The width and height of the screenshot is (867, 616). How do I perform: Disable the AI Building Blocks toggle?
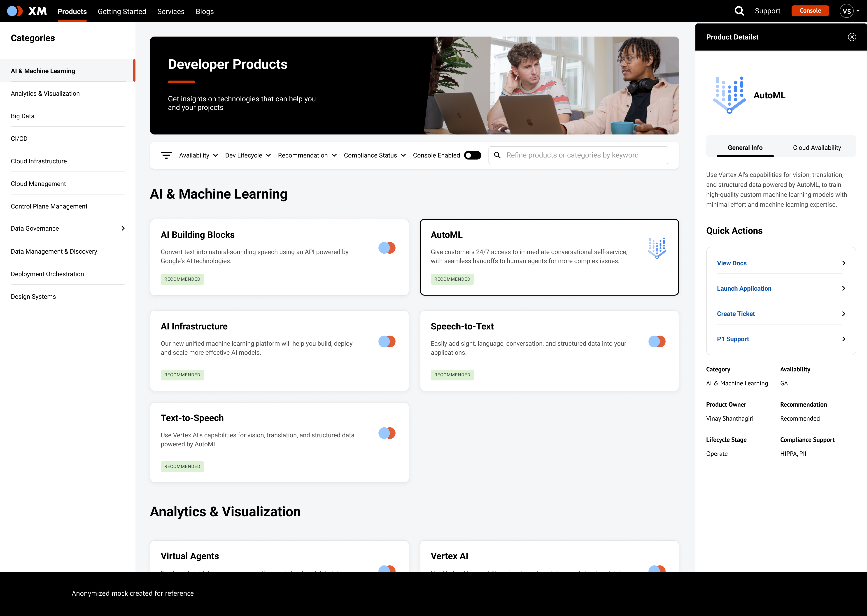pos(387,248)
